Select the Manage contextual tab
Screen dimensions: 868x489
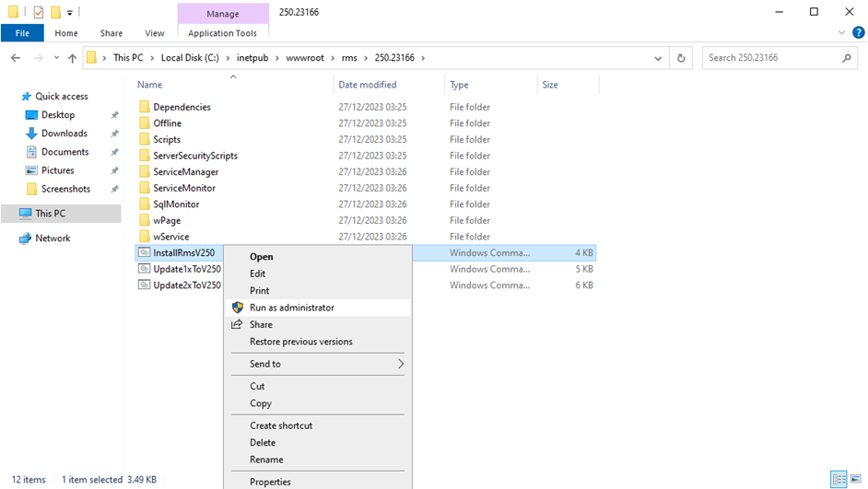223,13
